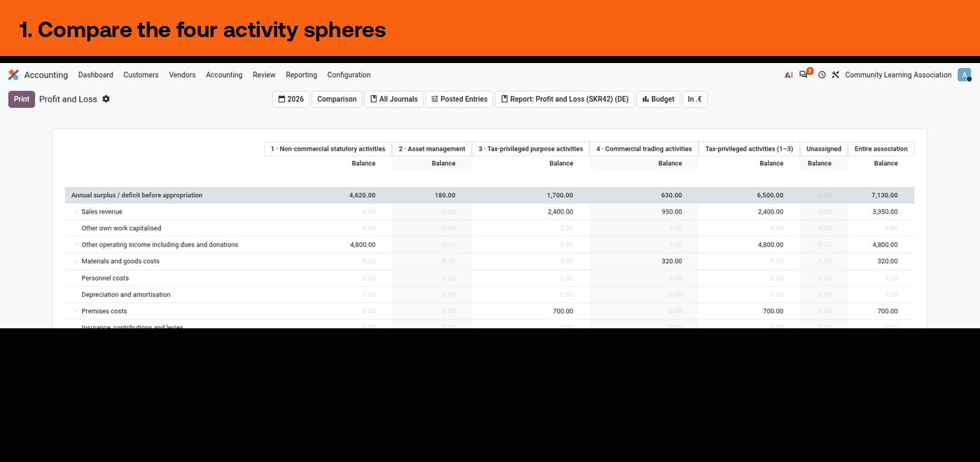Click the Print button

[x=22, y=99]
